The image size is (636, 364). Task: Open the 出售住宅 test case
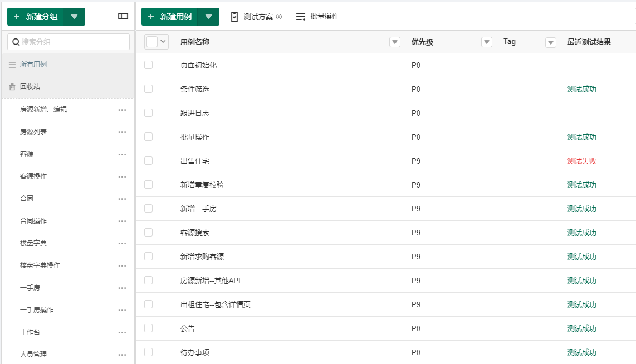click(195, 161)
